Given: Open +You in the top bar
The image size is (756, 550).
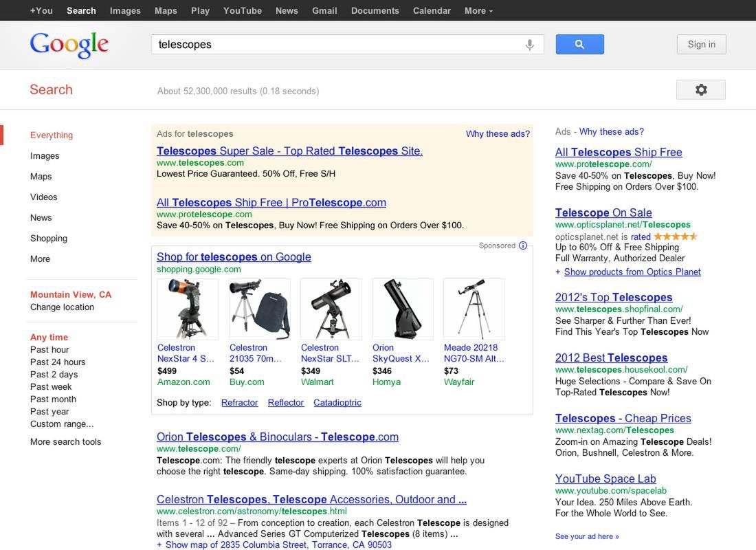Looking at the screenshot, I should (41, 10).
